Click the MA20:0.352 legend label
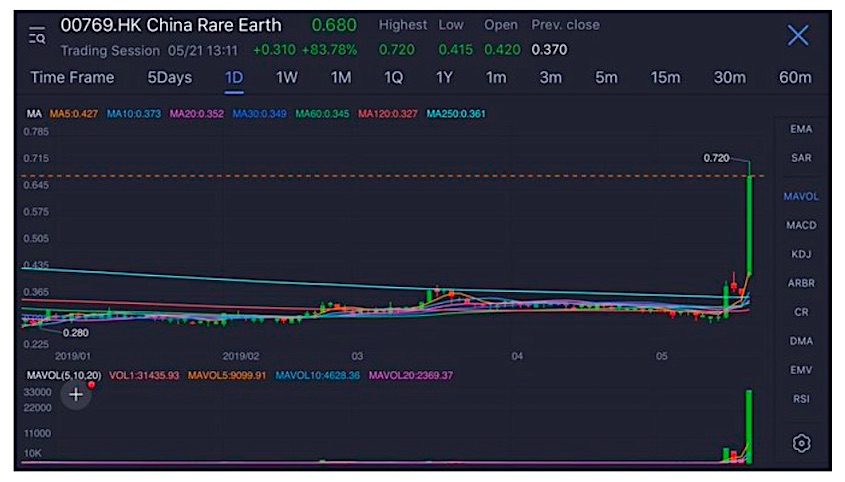 [x=197, y=114]
